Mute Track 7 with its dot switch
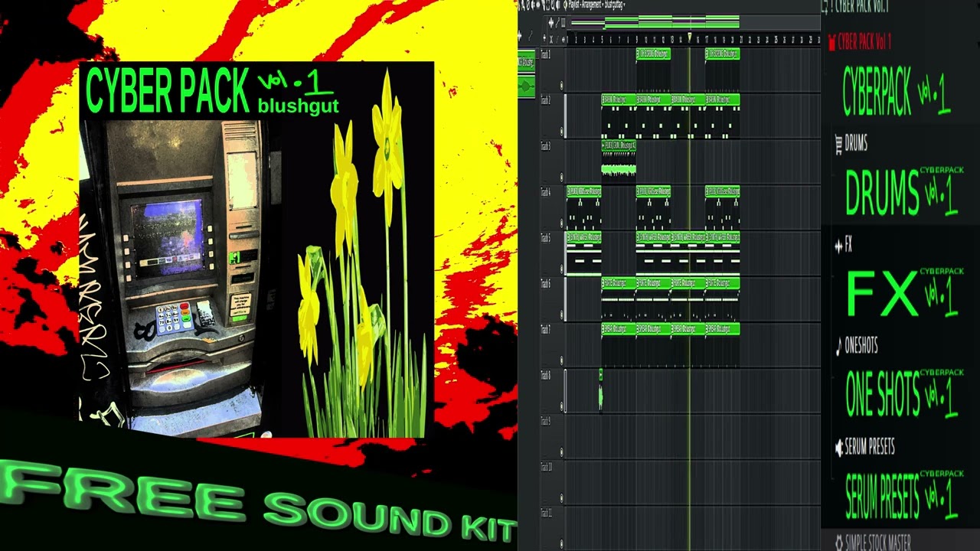Image resolution: width=980 pixels, height=551 pixels. [561, 361]
